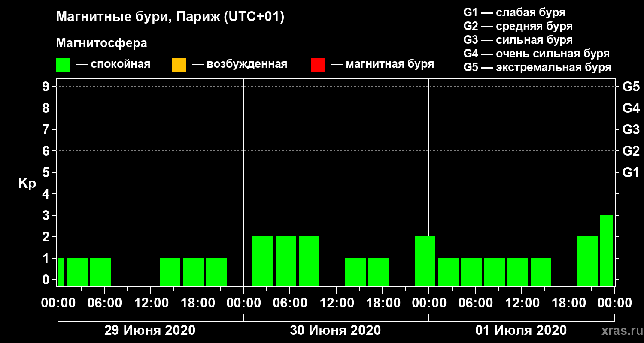
Task: Click the "— магнитная буря" legend label
Action: (x=383, y=65)
